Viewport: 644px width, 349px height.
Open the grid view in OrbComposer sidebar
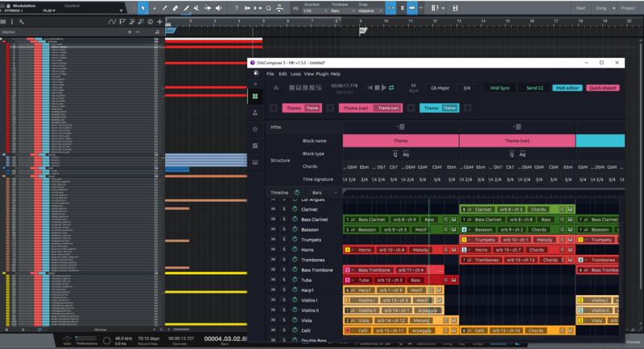point(255,96)
